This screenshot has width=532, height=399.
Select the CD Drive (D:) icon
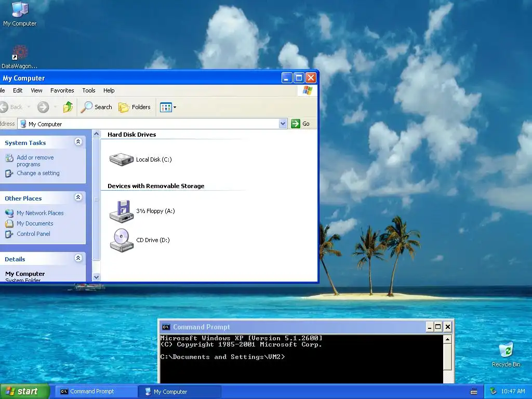pos(121,240)
